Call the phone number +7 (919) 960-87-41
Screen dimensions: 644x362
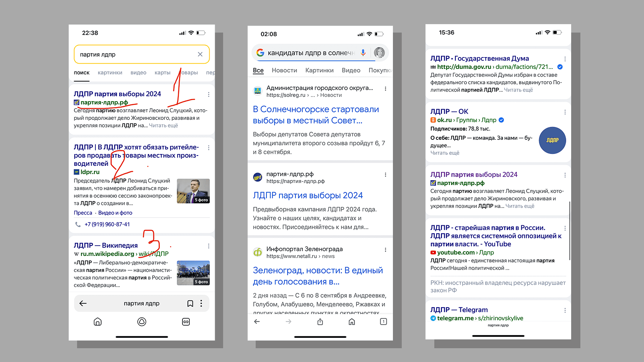107,224
